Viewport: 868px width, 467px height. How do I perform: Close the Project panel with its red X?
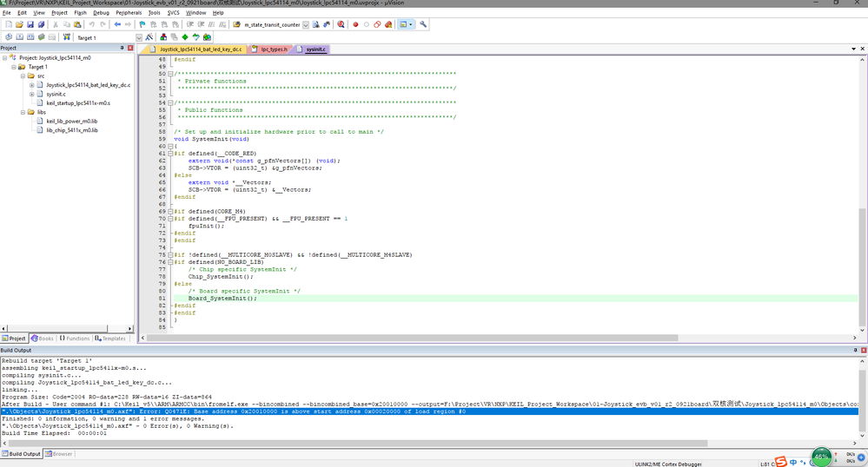click(130, 48)
